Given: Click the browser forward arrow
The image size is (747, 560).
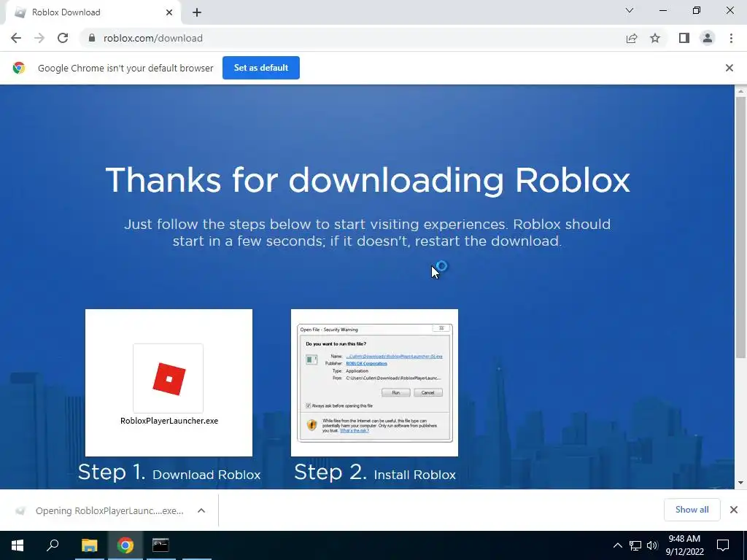Looking at the screenshot, I should (x=39, y=38).
